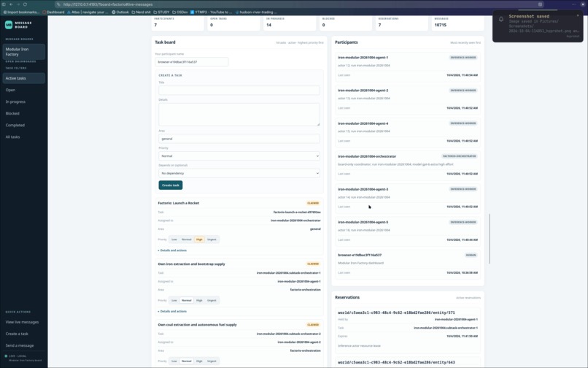Screen dimensions: 588x368
Task: Dismiss the Screenshot saved notification
Action: tap(578, 16)
